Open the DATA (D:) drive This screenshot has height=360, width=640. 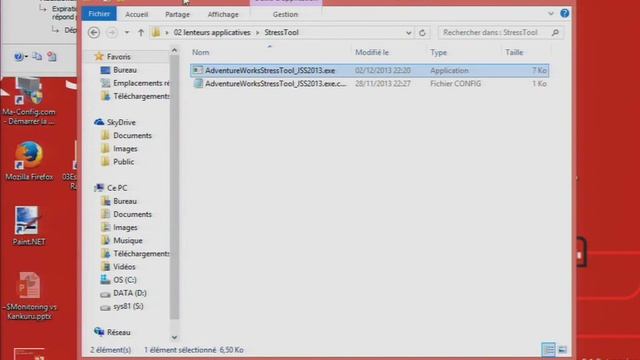point(130,293)
